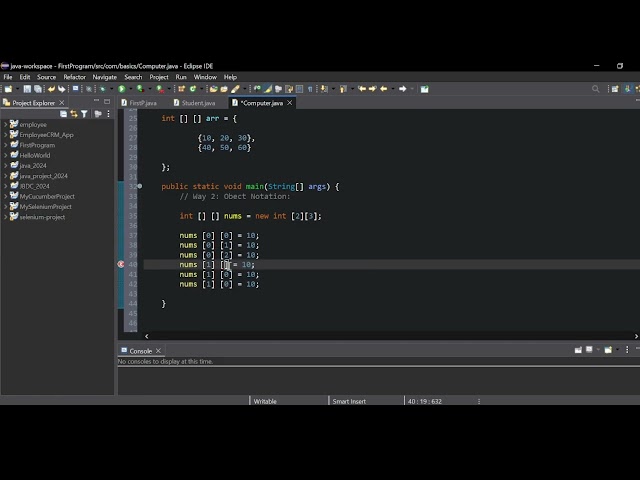Viewport: 640px width, 480px height.
Task: Go Forward with white right arrow
Action: 402,89
